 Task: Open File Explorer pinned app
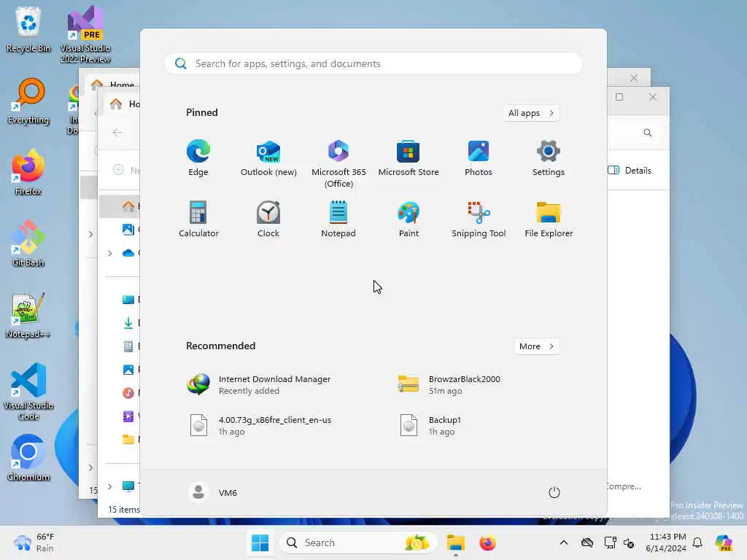pyautogui.click(x=549, y=219)
